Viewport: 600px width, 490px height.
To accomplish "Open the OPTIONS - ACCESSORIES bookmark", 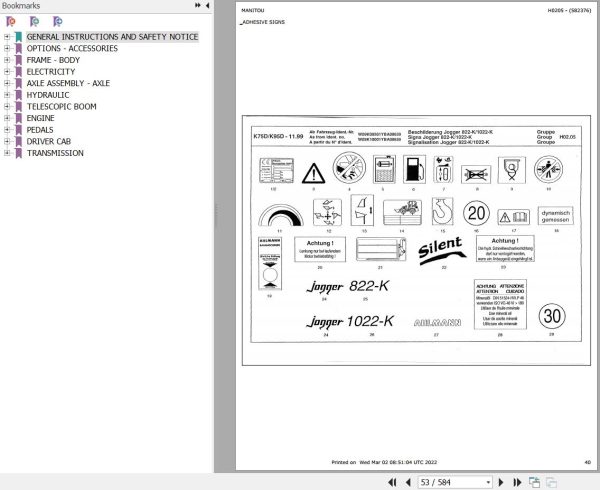I will pos(72,49).
